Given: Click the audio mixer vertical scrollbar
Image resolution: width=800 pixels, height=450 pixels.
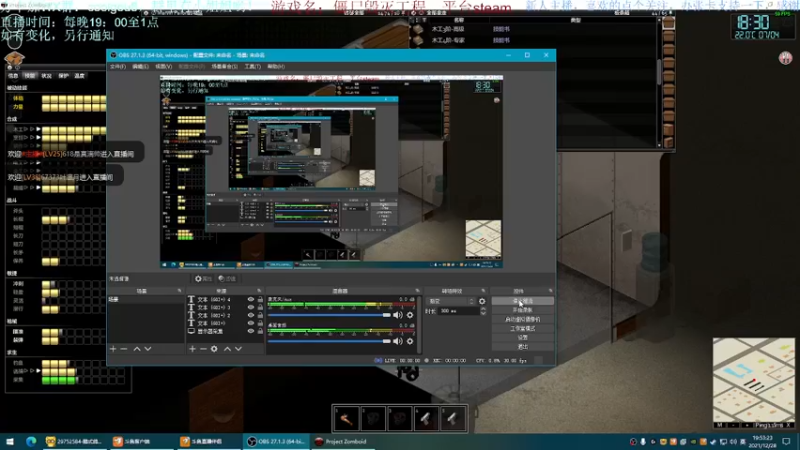Looking at the screenshot, I should point(420,324).
